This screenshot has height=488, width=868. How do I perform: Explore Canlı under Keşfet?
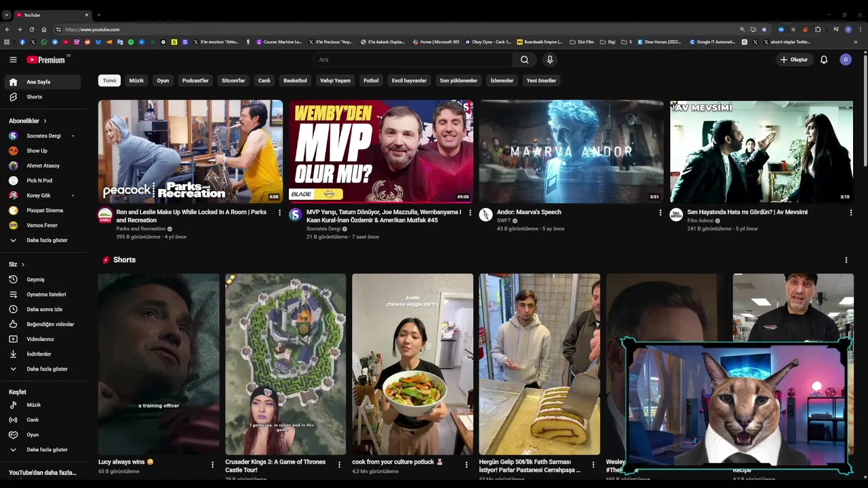coord(43,420)
